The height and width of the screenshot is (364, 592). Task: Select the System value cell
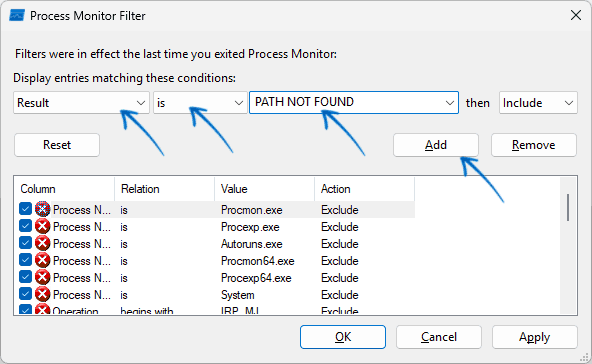237,295
